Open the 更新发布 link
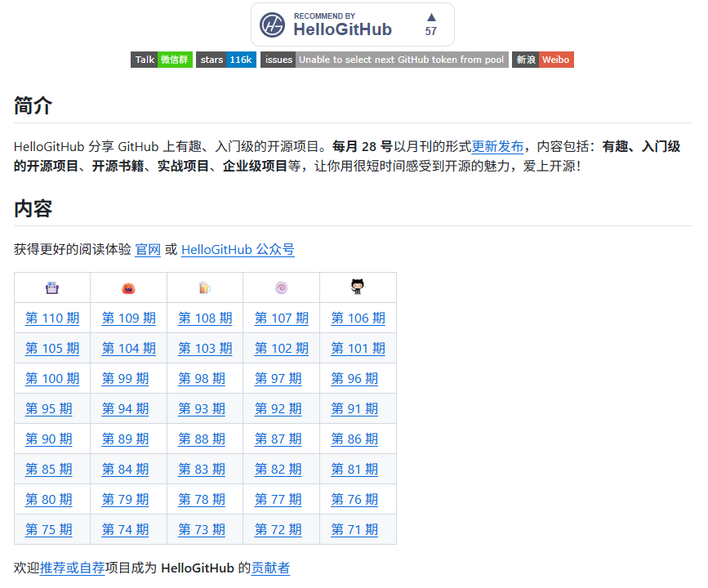This screenshot has width=708, height=588. point(497,147)
